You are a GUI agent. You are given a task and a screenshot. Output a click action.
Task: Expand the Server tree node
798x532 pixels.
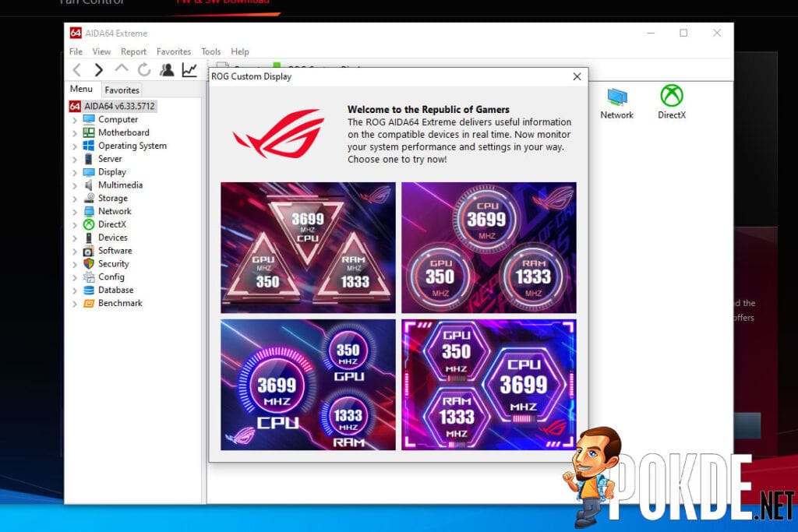(x=75, y=160)
